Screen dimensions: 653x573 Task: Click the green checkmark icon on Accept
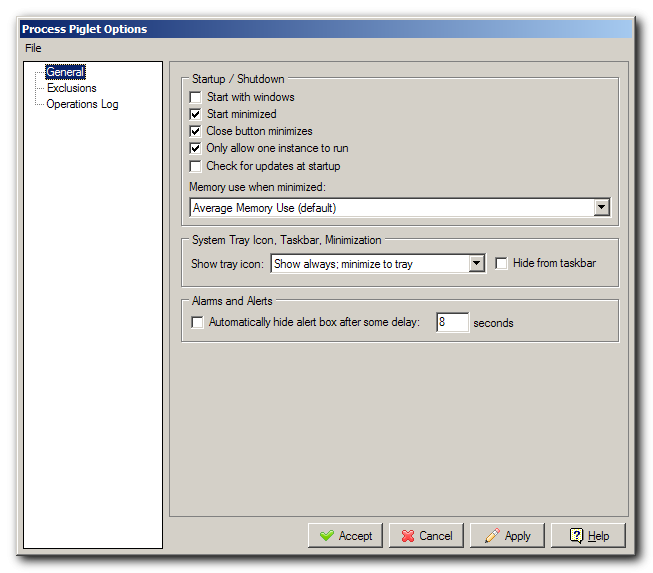tap(327, 536)
